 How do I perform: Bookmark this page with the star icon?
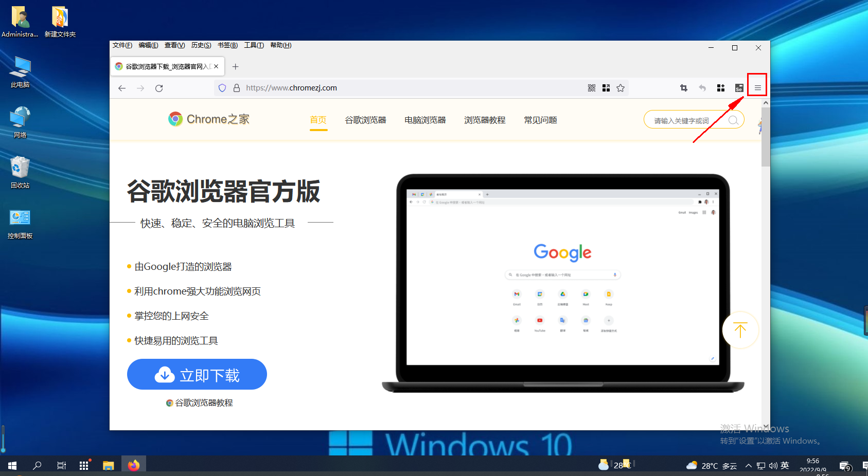pos(621,88)
